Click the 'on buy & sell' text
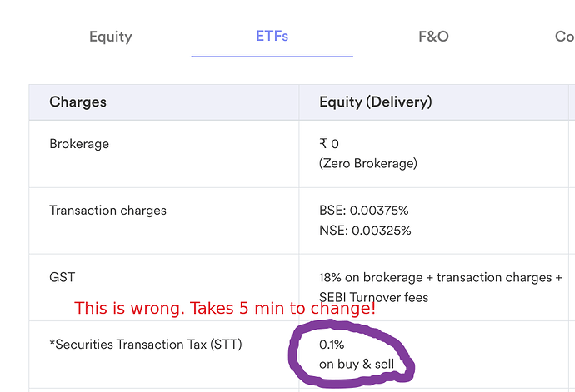The image size is (575, 392). (357, 365)
